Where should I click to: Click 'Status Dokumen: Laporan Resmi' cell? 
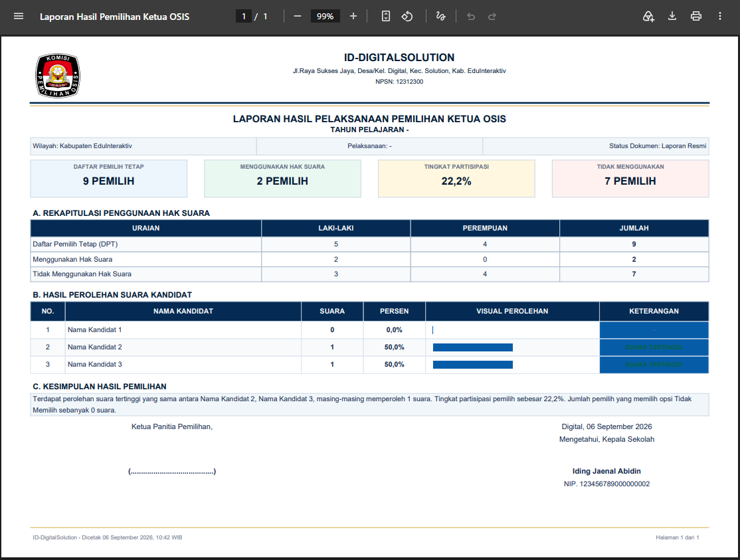tap(596, 146)
